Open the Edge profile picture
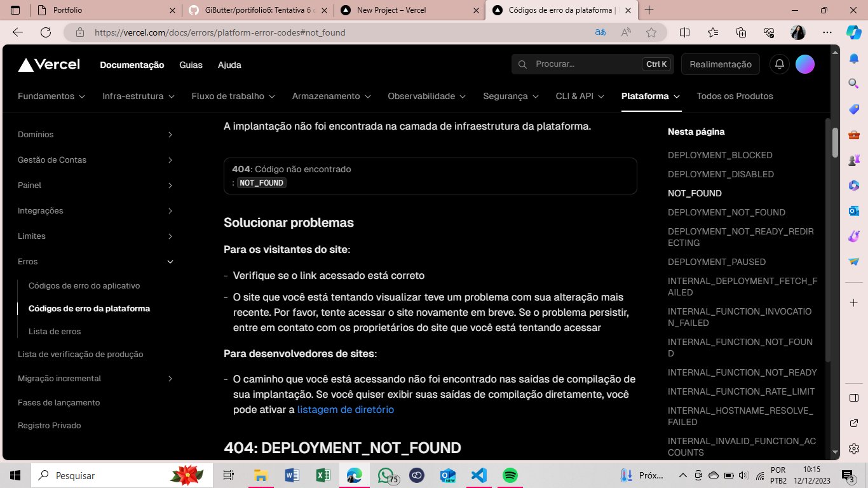 798,32
